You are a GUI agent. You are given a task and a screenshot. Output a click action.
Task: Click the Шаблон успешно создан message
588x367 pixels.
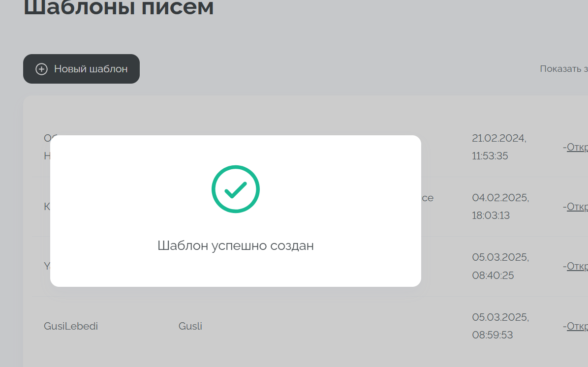[236, 245]
